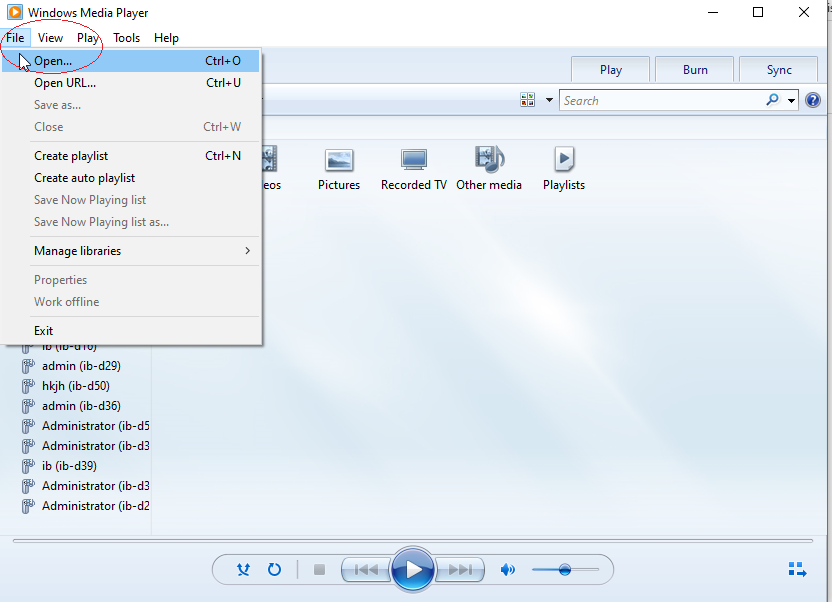
Task: Open the view options dropdown arrow
Action: click(549, 100)
